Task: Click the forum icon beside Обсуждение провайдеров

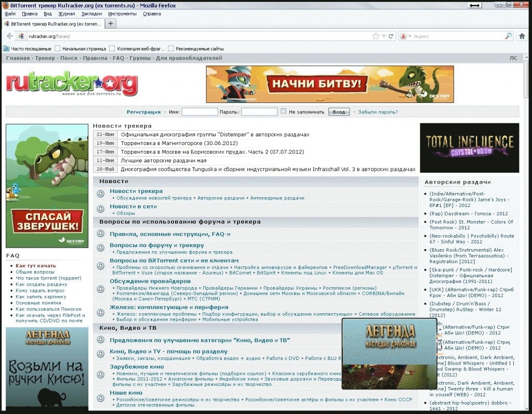Action: 100,289
